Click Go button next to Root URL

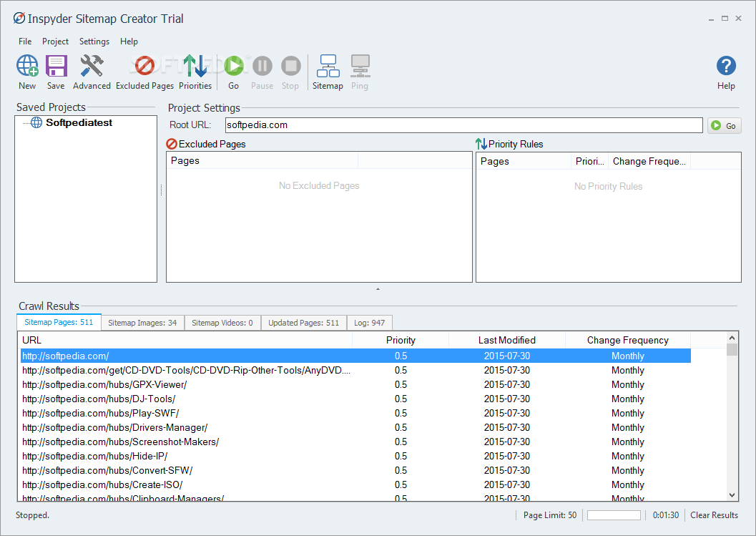(x=725, y=125)
